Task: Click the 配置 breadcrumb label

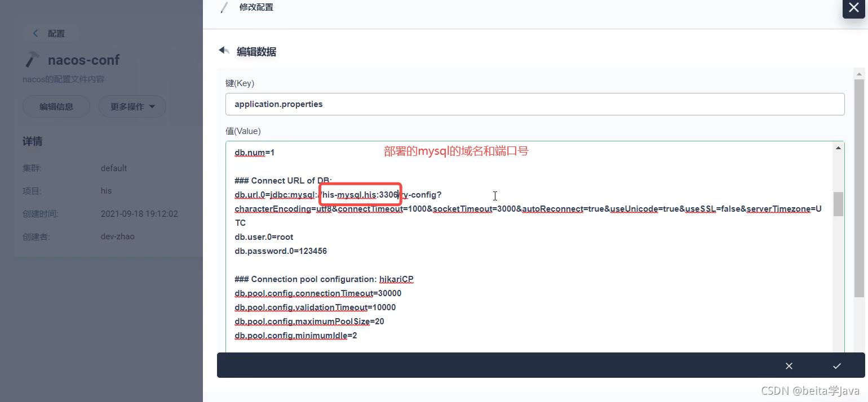Action: pos(56,33)
